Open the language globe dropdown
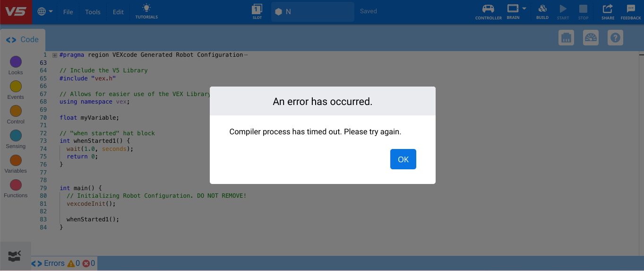This screenshot has width=644, height=271. pos(45,11)
